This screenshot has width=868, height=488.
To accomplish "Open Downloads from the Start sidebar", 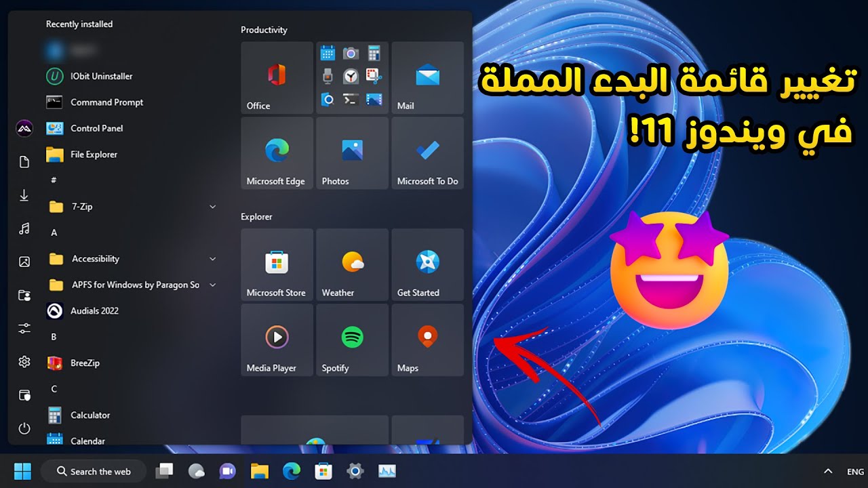I will [x=24, y=195].
